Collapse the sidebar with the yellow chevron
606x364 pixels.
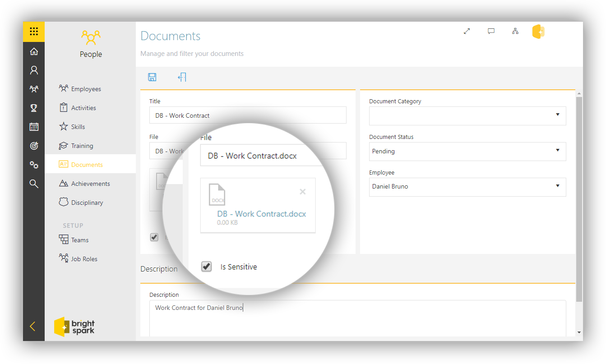click(x=32, y=326)
